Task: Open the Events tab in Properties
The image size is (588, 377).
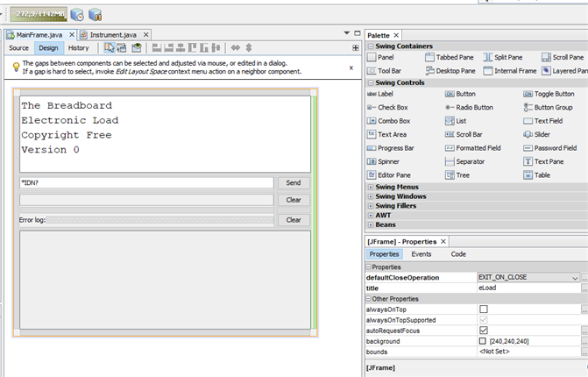Action: click(422, 254)
